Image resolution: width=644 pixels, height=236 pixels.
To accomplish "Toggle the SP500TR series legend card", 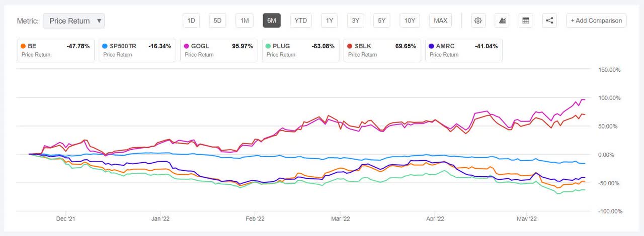I will click(x=137, y=50).
